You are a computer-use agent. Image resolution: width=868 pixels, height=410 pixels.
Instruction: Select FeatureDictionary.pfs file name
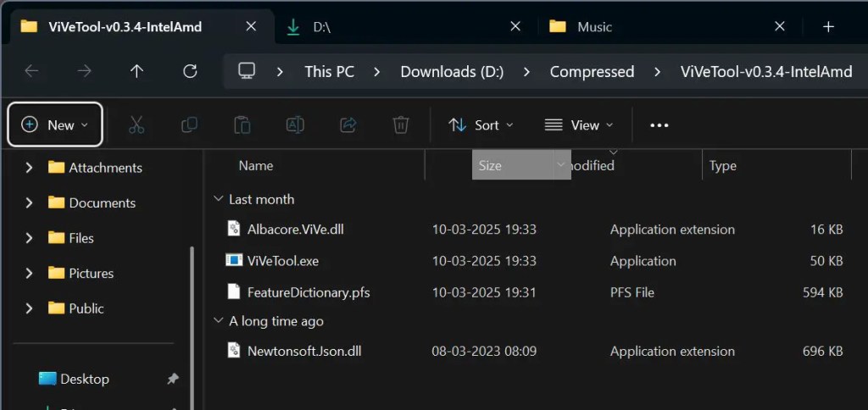pyautogui.click(x=309, y=292)
